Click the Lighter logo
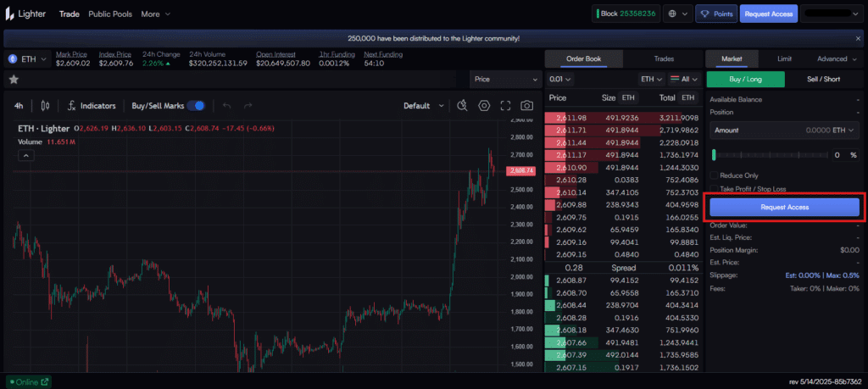The width and height of the screenshot is (868, 389). 26,14
